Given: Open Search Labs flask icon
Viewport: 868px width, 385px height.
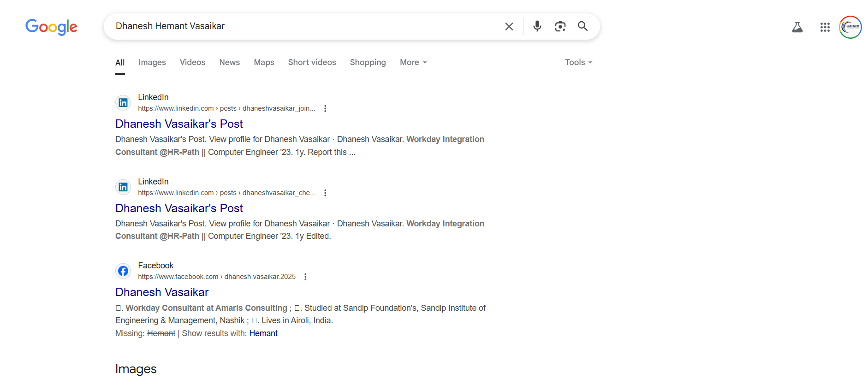Looking at the screenshot, I should (797, 27).
